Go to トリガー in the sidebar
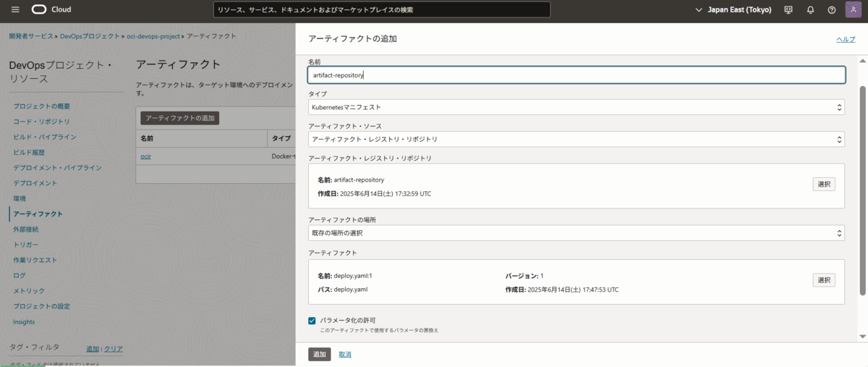 (x=26, y=245)
